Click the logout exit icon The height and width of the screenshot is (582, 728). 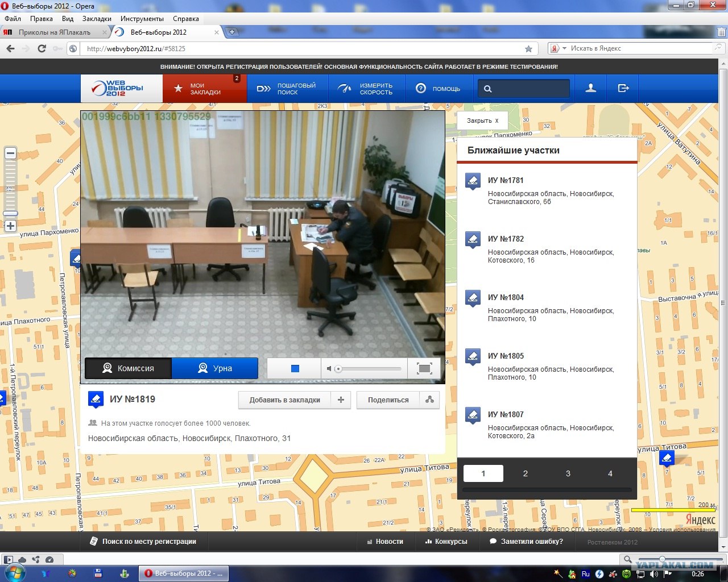623,88
